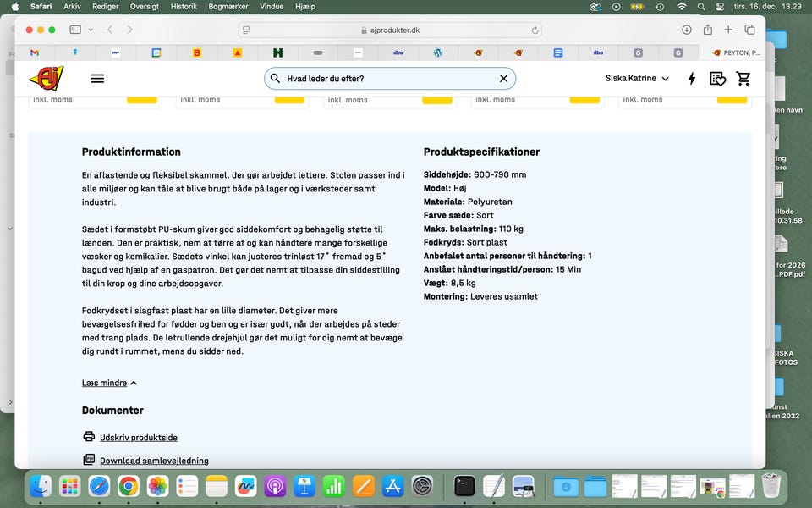
Task: Switch to the green H tab
Action: pyautogui.click(x=277, y=52)
